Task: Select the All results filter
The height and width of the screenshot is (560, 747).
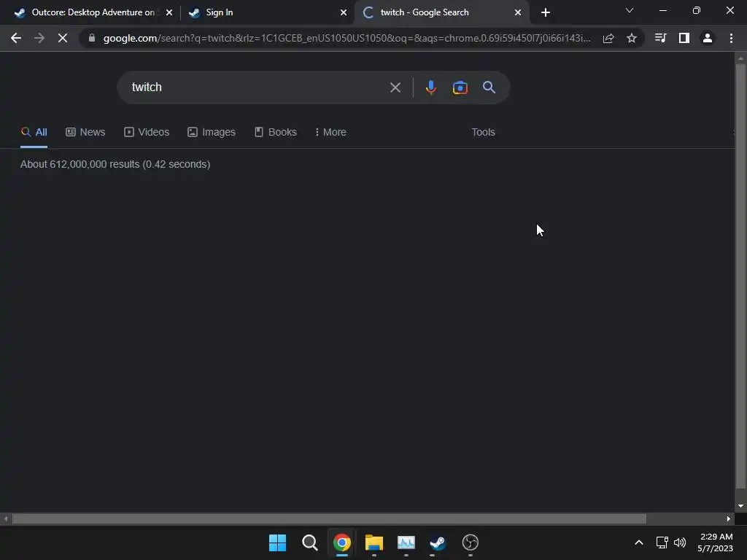Action: click(x=34, y=132)
